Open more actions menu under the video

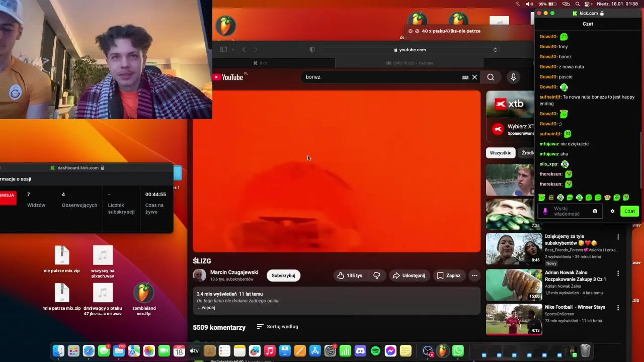click(474, 276)
